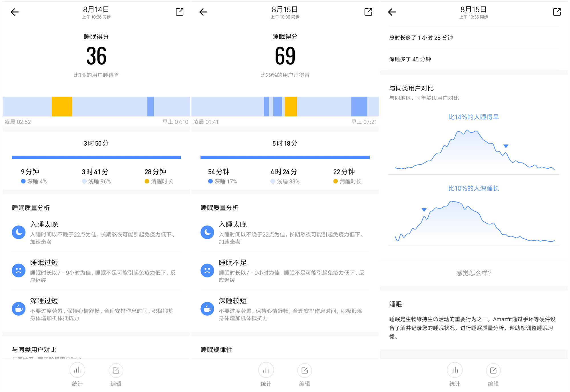Tap the back arrow on the comparison page
Image resolution: width=570 pixels, height=392 pixels.
click(x=392, y=12)
